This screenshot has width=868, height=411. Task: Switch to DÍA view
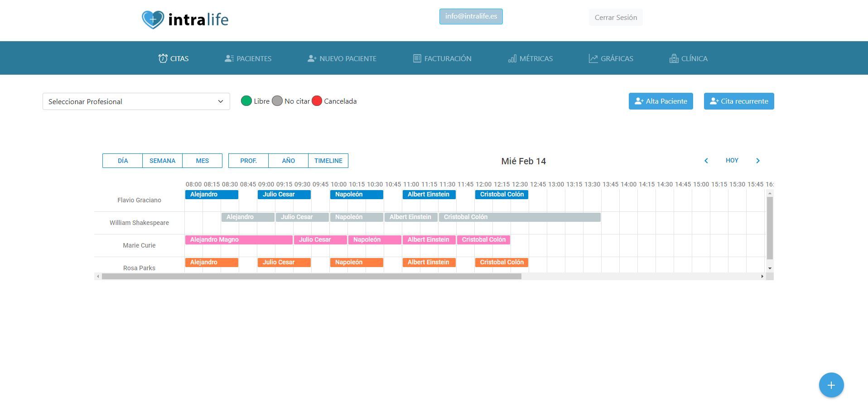[x=123, y=161]
